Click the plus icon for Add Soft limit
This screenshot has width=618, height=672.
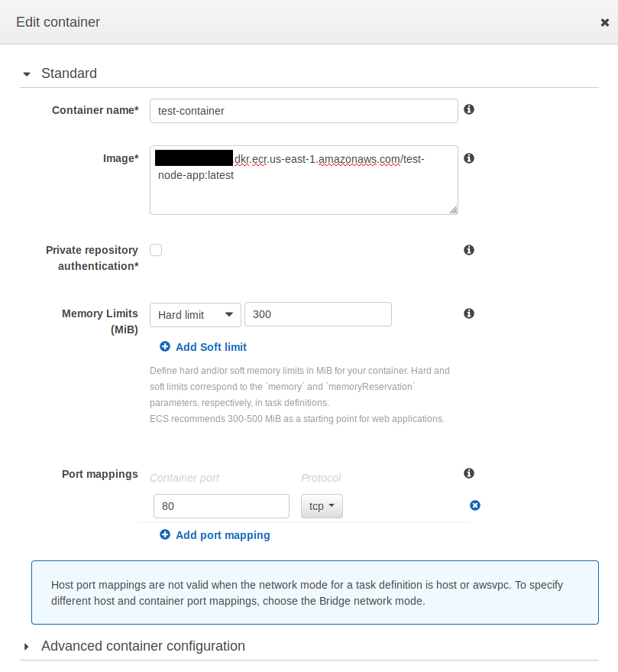[165, 347]
